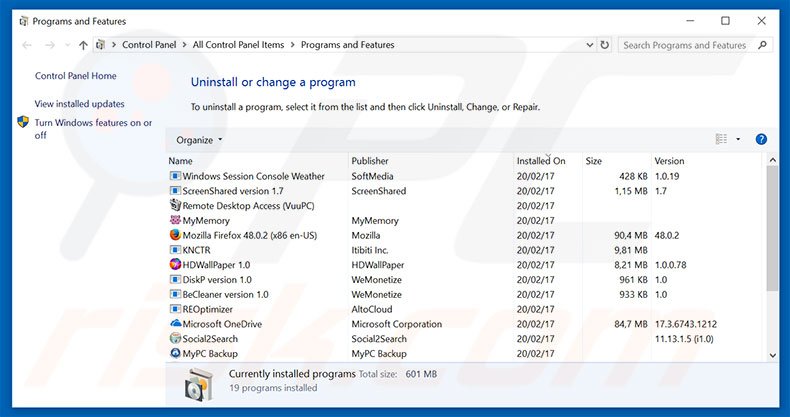Click the 'AltoCloud' publisher cell
The width and height of the screenshot is (790, 417).
372,309
